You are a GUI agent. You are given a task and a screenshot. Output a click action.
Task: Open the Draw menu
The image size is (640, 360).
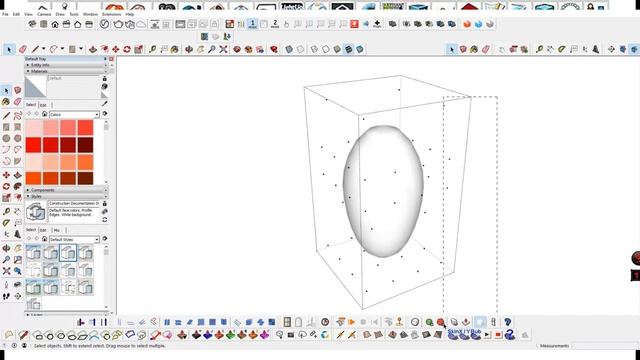(x=60, y=14)
